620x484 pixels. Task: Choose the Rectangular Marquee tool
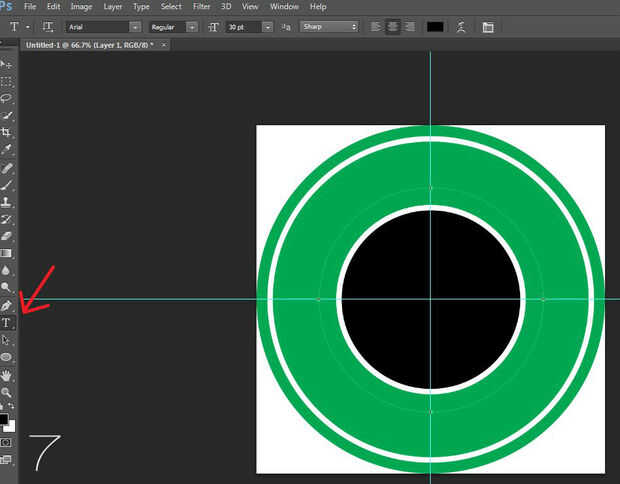6,81
